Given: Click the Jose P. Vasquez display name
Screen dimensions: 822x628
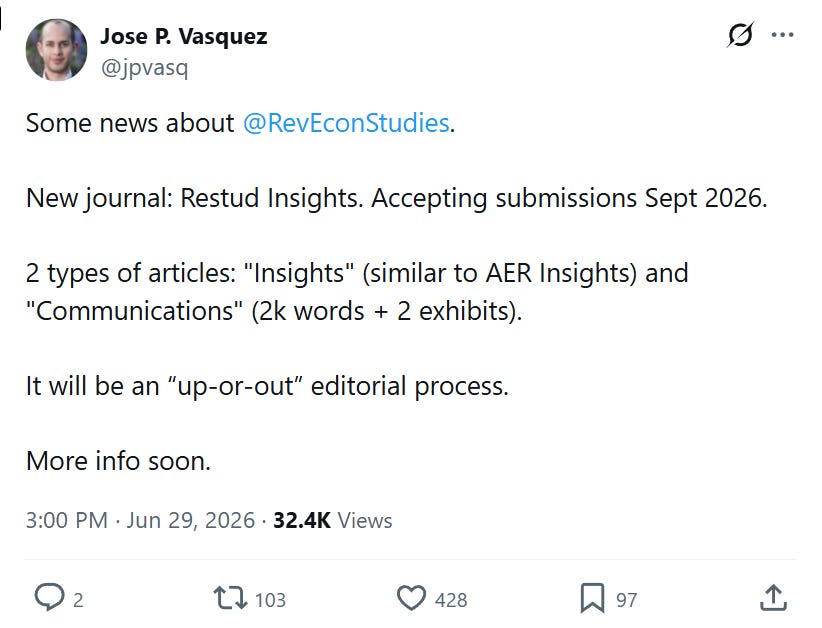Looking at the screenshot, I should coord(184,36).
